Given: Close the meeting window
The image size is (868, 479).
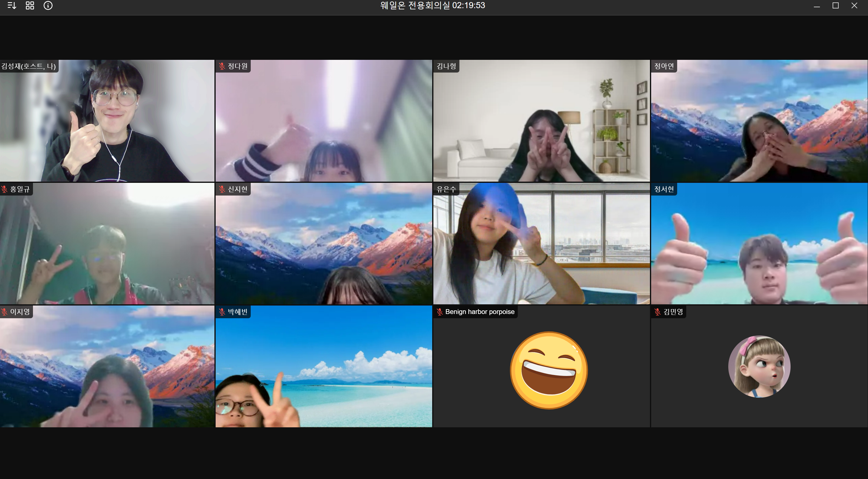Looking at the screenshot, I should (x=854, y=6).
